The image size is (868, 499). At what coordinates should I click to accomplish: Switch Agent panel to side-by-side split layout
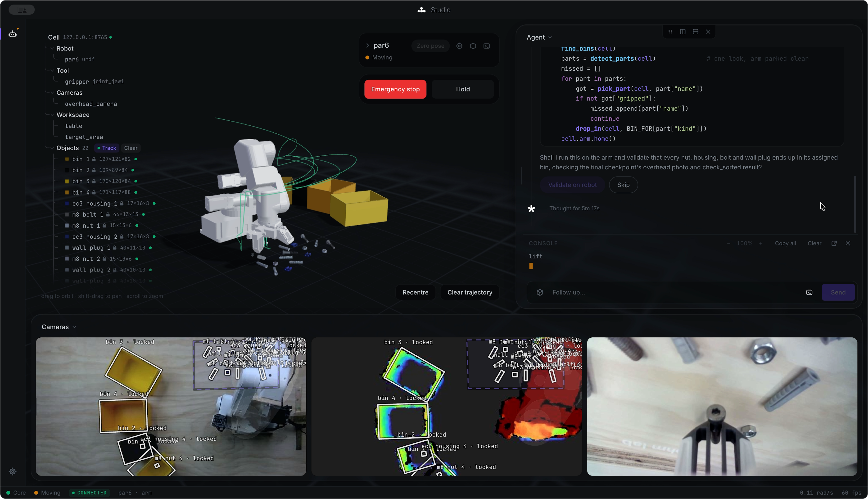point(683,32)
